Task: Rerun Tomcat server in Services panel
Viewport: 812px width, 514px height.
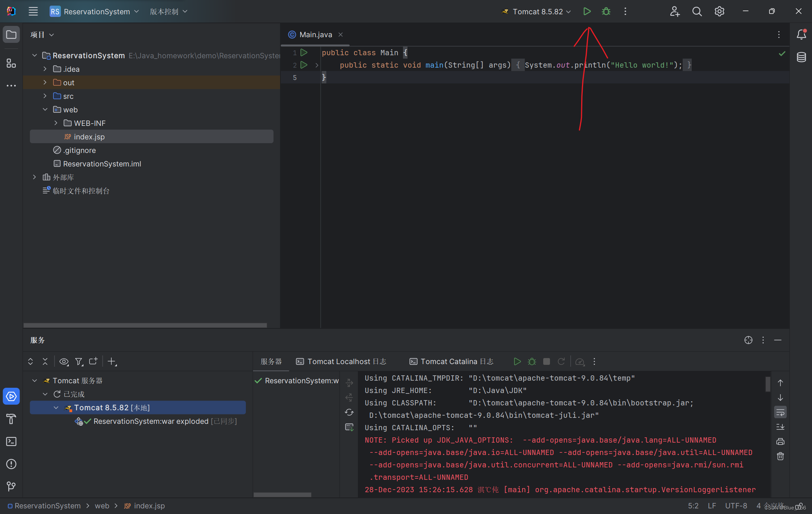Action: point(561,361)
